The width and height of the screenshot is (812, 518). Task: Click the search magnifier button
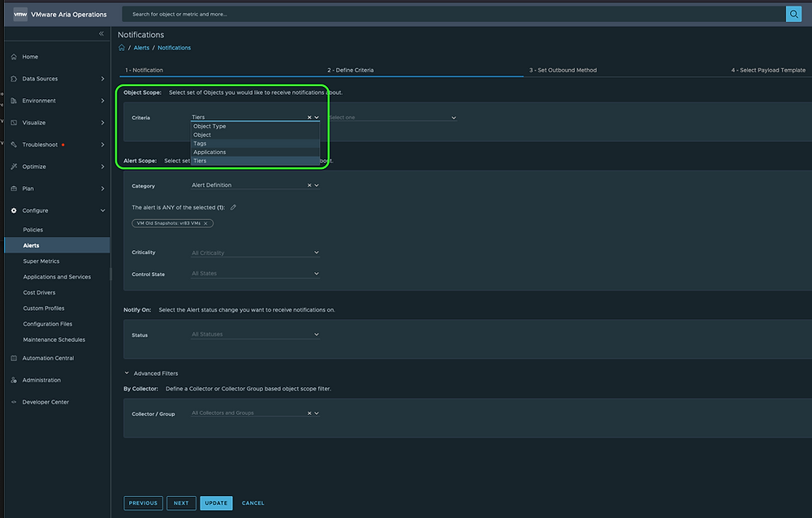793,14
